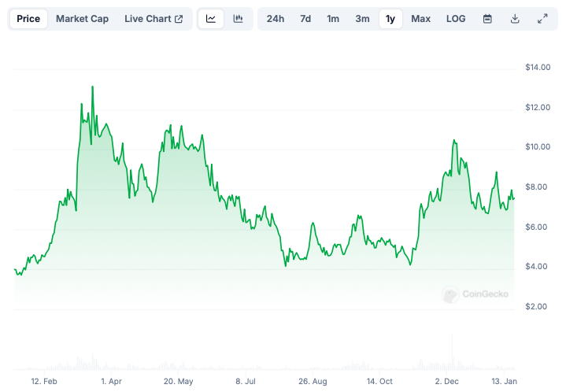Show the Max time range
This screenshot has height=392, width=566.
pos(421,19)
